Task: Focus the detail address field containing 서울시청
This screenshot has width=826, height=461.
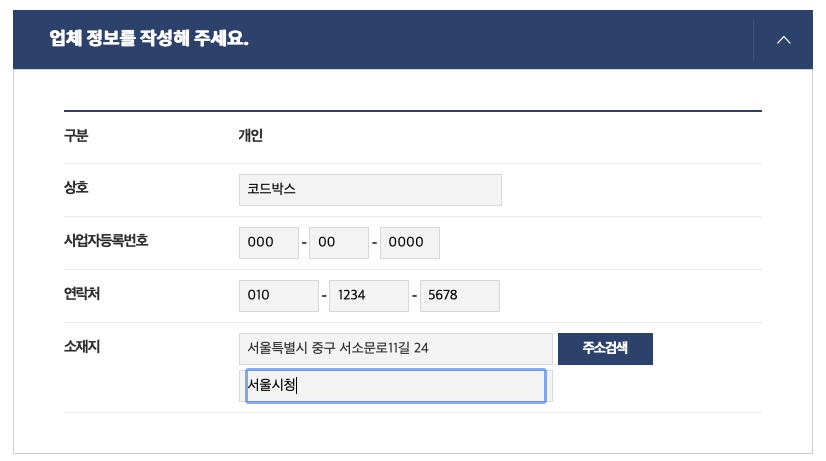Action: [395, 386]
